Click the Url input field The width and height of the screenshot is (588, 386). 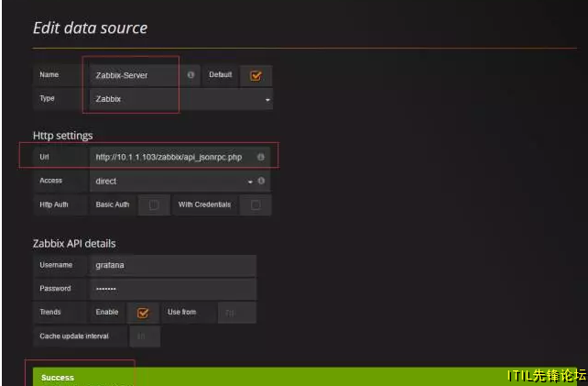180,157
